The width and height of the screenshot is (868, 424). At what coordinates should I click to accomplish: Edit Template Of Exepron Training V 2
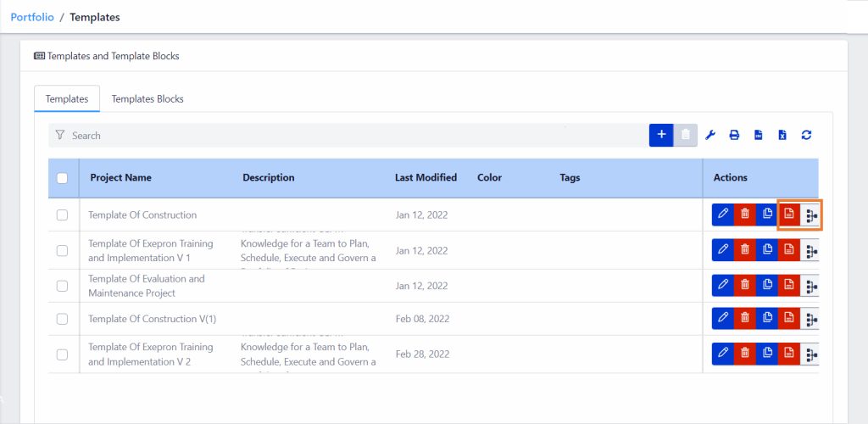coord(722,354)
